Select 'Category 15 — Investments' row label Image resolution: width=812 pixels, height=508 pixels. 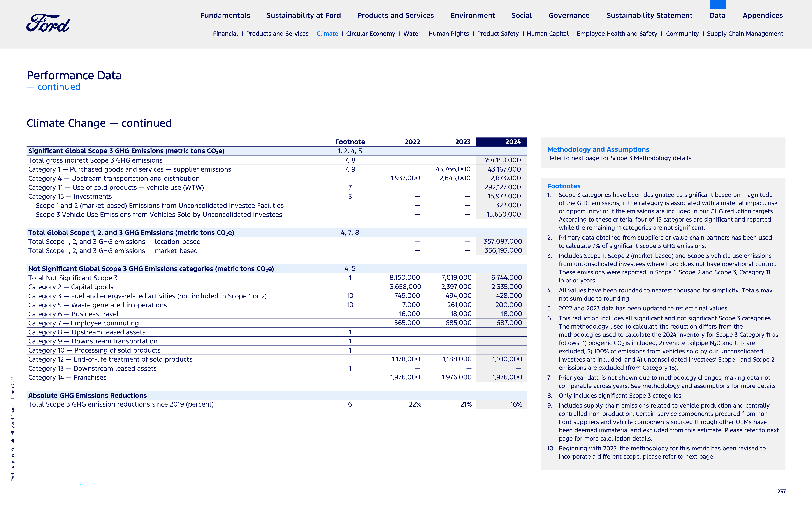[70, 196]
